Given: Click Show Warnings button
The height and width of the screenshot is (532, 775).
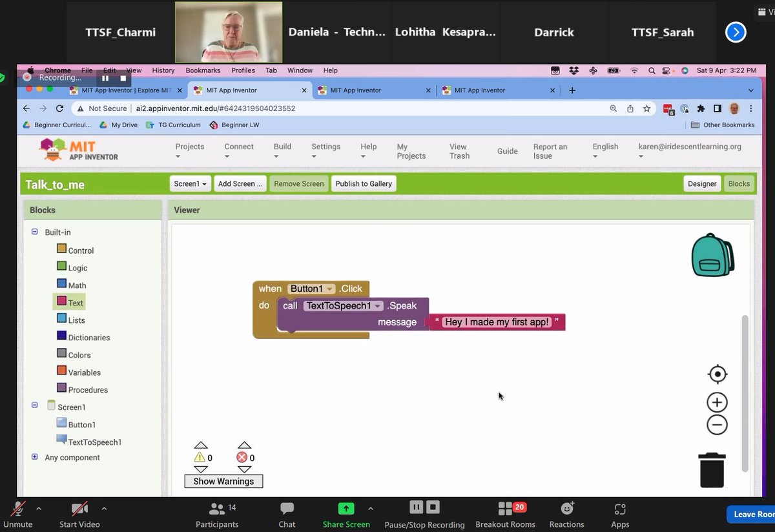Looking at the screenshot, I should tap(223, 481).
